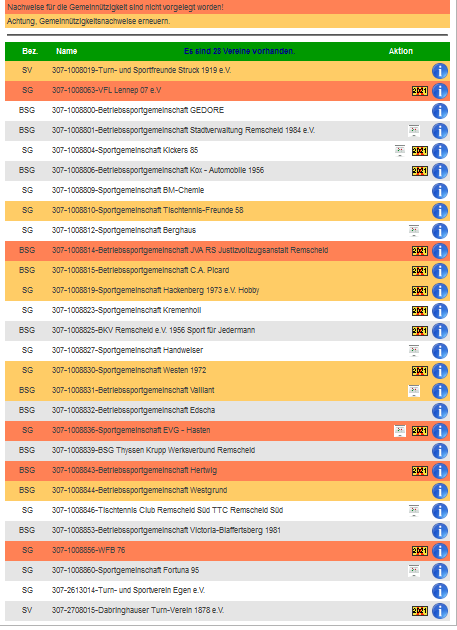Screen dimensions: 457x630
Task: Click the Aktion column header
Action: click(x=401, y=51)
